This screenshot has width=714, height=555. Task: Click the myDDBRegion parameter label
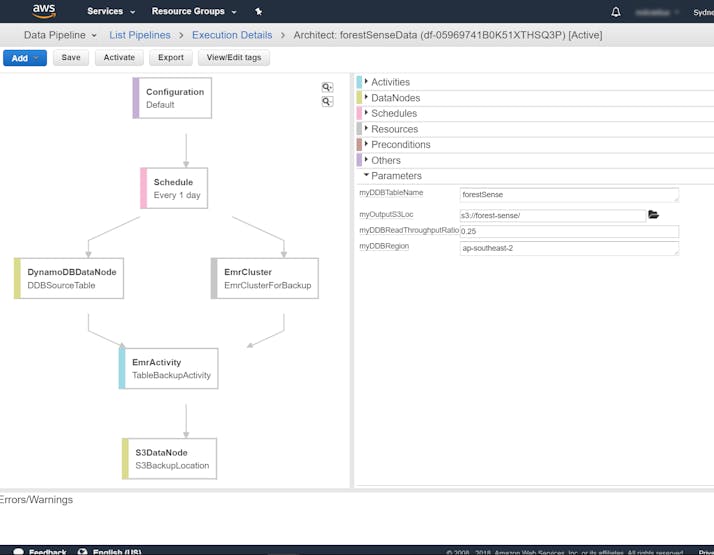384,246
